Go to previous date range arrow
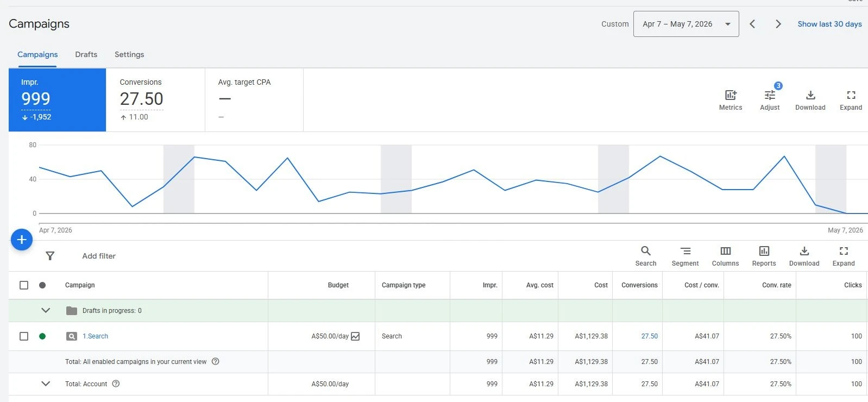The width and height of the screenshot is (868, 402). click(752, 24)
